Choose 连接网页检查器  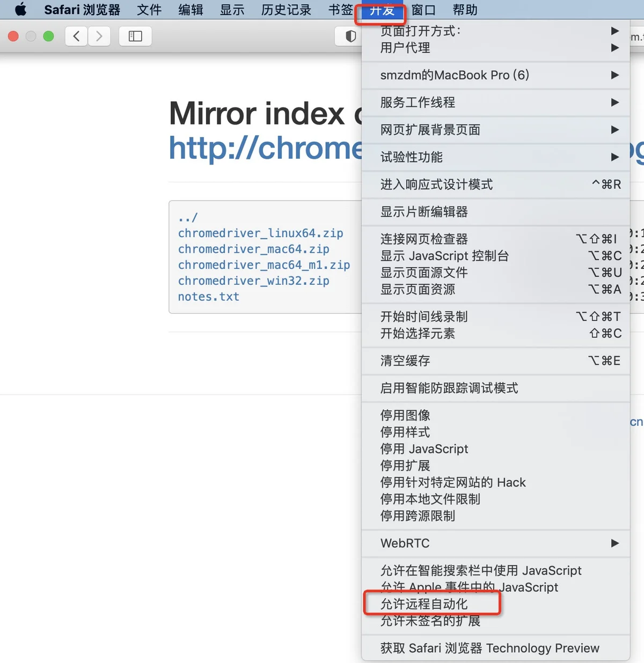coord(496,239)
